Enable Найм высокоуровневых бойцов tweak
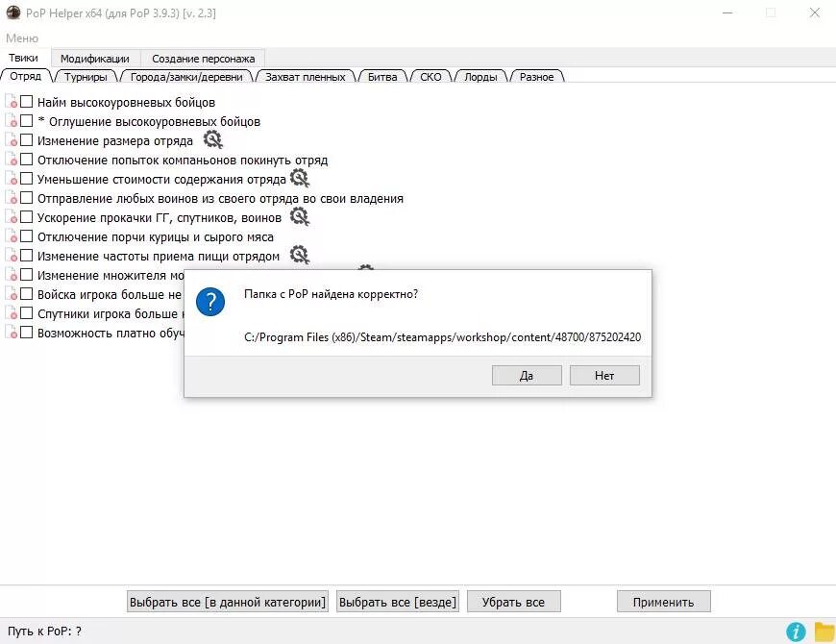This screenshot has width=836, height=644. point(26,101)
